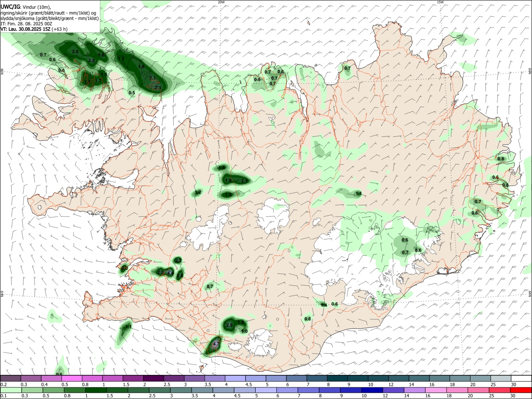Select the lavender swatch between 4 and 4.5 in the upper legend
This screenshot has width=532, height=399.
pyautogui.click(x=235, y=378)
